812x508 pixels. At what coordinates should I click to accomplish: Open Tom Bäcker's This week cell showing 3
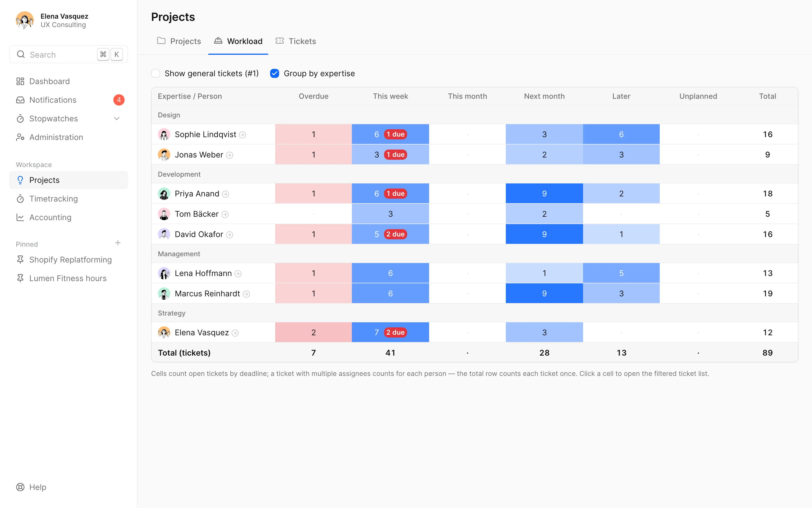pyautogui.click(x=390, y=214)
